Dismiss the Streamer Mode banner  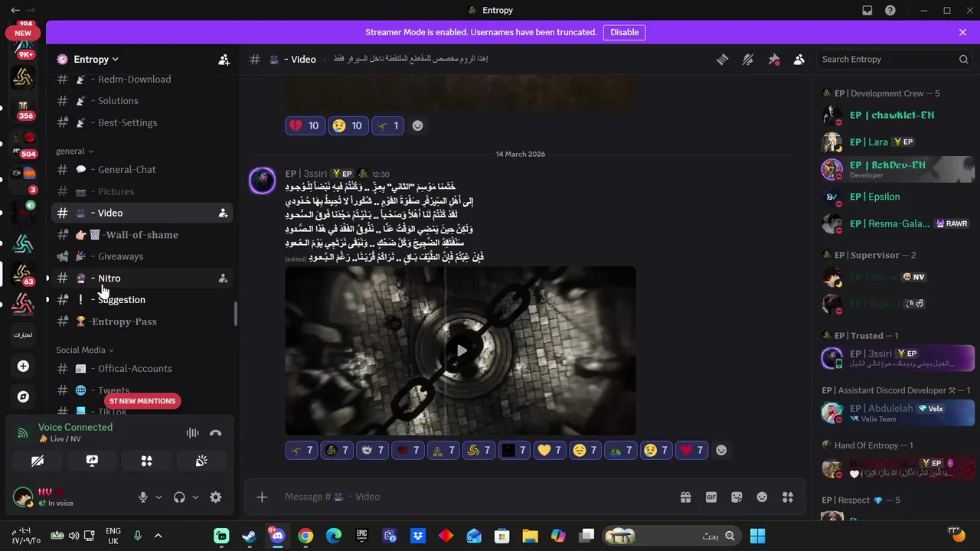click(962, 32)
